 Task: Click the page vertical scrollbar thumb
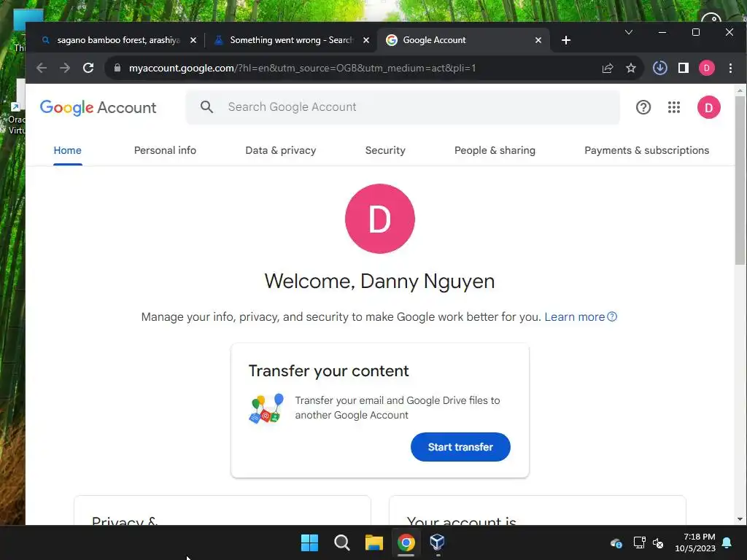(740, 180)
